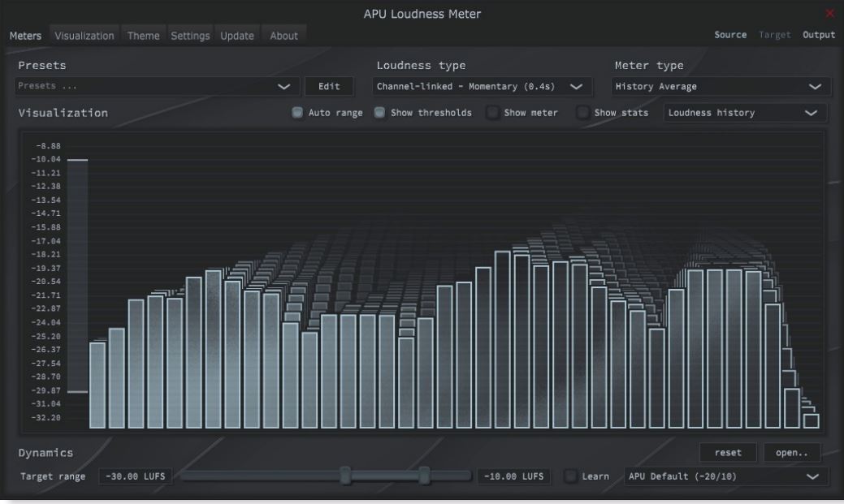Toggle the Show thresholds checkbox
The width and height of the screenshot is (844, 504).
pos(379,113)
